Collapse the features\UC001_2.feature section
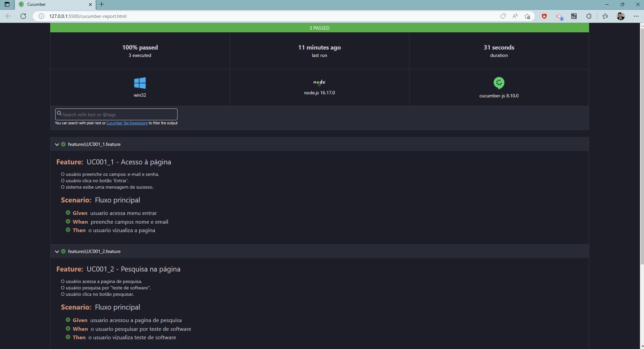This screenshot has height=349, width=644. (57, 251)
